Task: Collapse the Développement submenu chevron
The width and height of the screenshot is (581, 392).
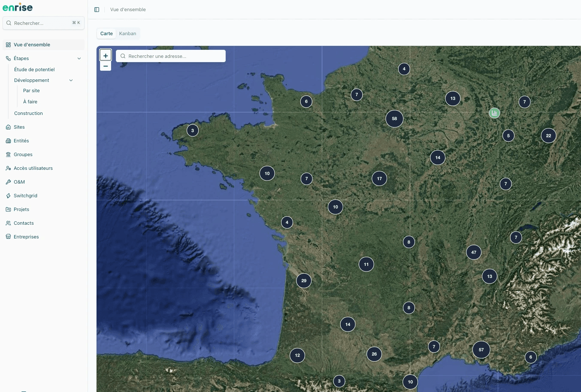Action: pyautogui.click(x=71, y=80)
